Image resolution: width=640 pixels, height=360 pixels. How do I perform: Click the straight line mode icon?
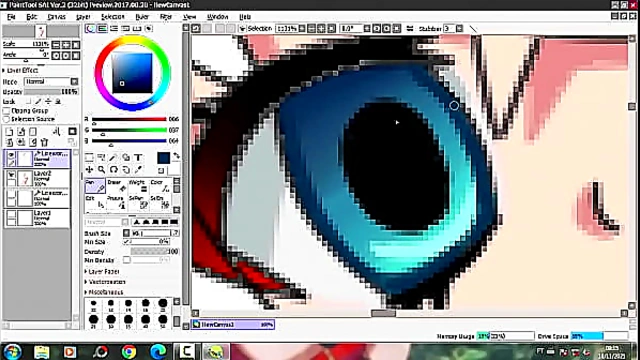click(473, 29)
